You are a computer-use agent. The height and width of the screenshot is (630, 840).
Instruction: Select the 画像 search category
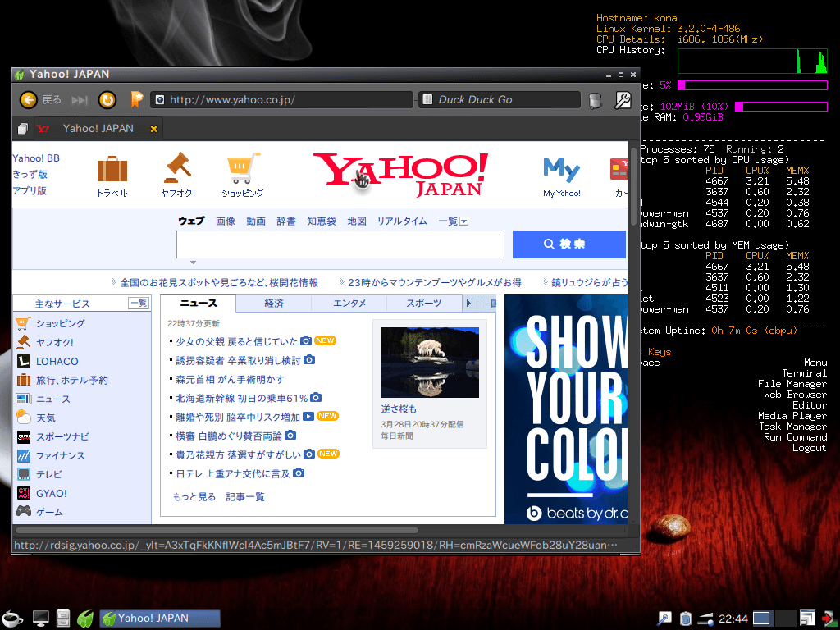(226, 221)
